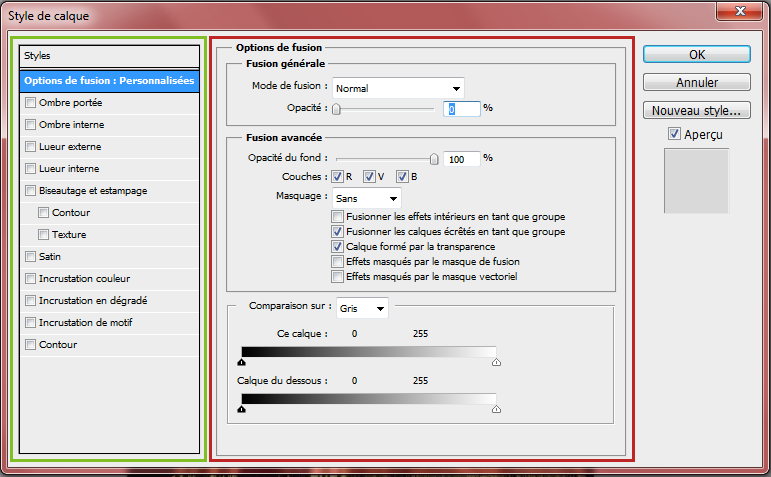Click the Opacité percentage input field
This screenshot has width=771, height=477.
461,109
